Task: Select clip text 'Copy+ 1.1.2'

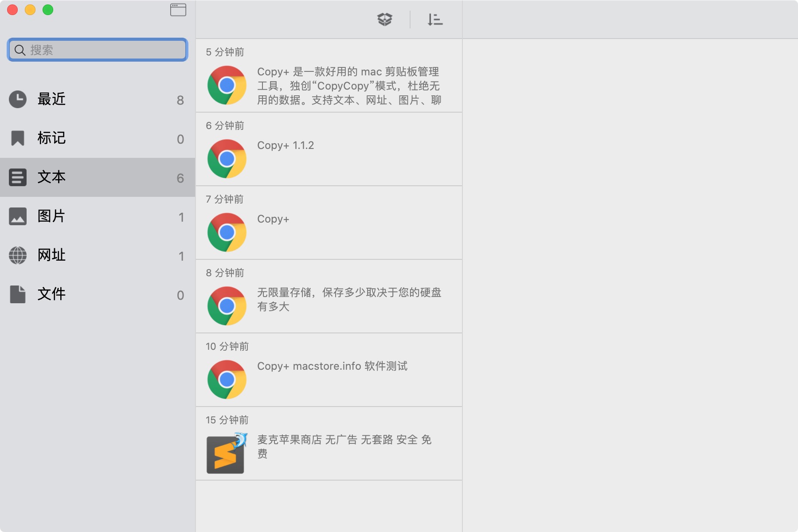Action: tap(286, 145)
